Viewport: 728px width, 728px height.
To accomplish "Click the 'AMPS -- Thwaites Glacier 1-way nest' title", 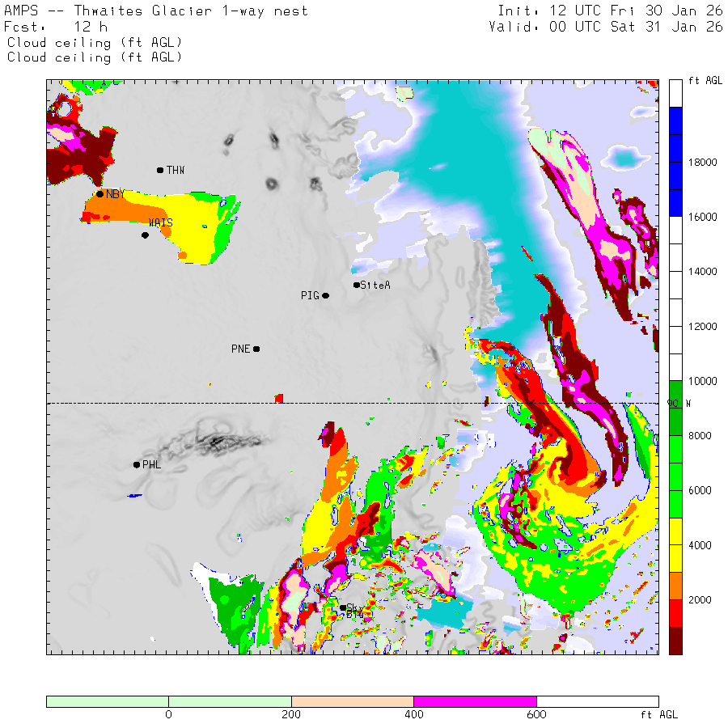I will pyautogui.click(x=156, y=11).
